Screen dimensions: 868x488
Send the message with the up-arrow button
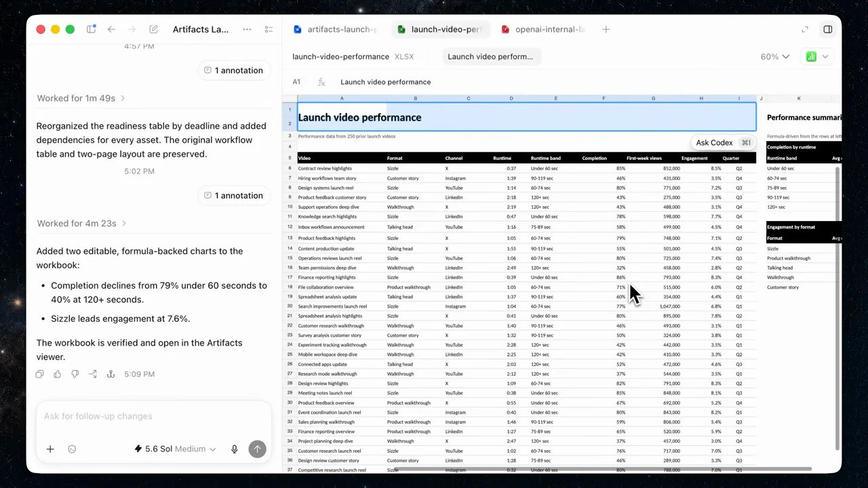pos(257,449)
